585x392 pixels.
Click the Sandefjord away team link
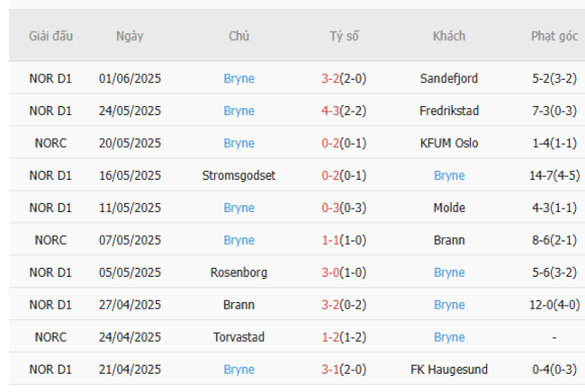click(448, 78)
